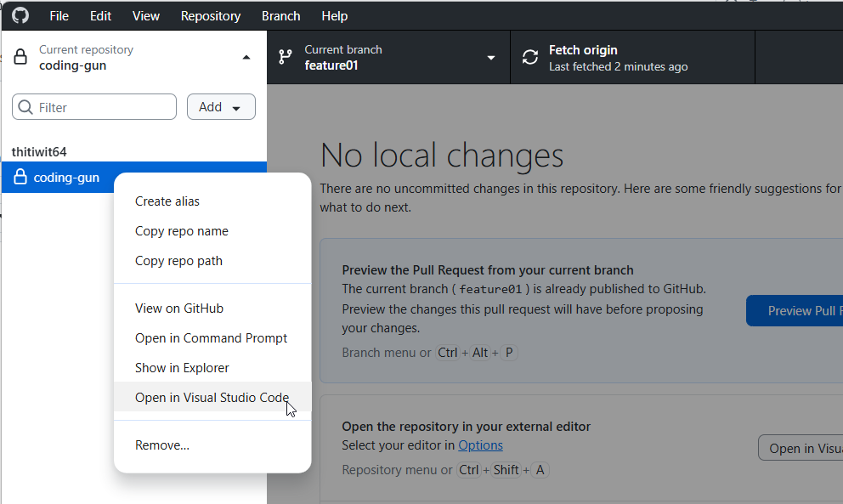
Task: Click the Preview Pull Request button
Action: 795,310
